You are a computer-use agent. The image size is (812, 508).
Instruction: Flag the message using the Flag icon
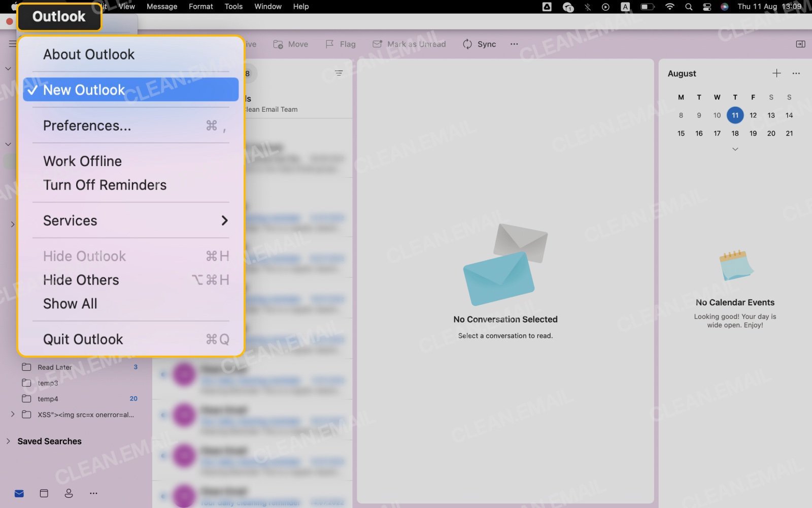point(340,44)
